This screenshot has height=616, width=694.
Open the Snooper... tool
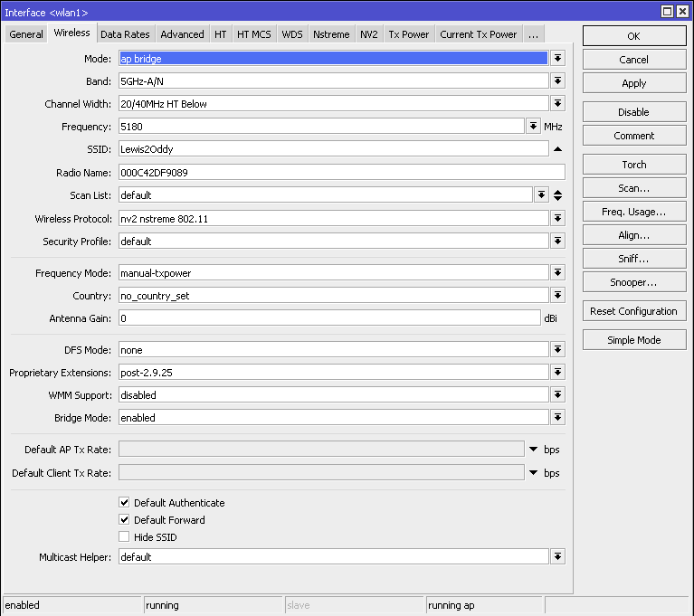tap(634, 282)
